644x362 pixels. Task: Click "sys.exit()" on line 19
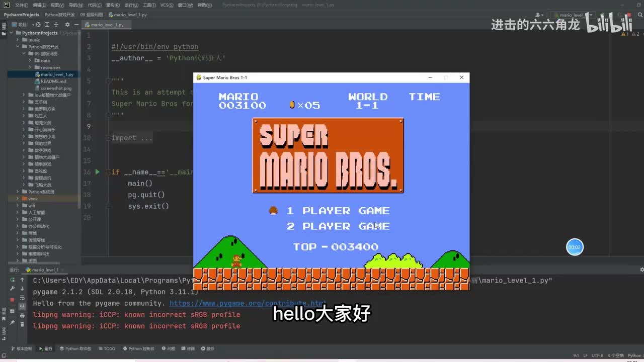click(148, 206)
